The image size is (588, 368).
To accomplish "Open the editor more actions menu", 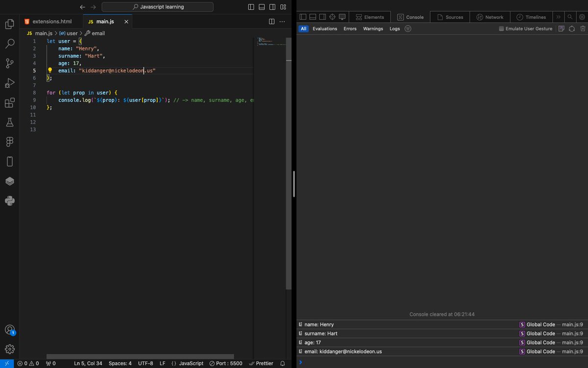I will tap(282, 22).
